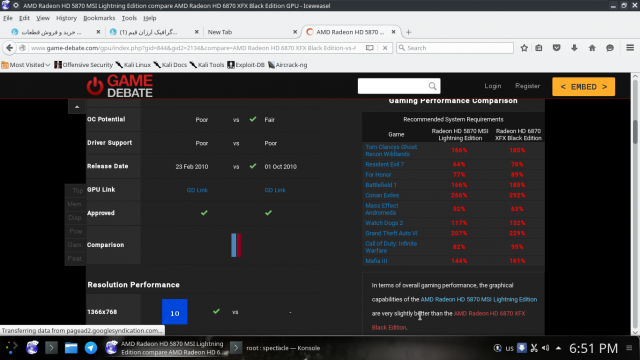Open keyboard layout us indicator
The image size is (640, 360).
pos(509,348)
